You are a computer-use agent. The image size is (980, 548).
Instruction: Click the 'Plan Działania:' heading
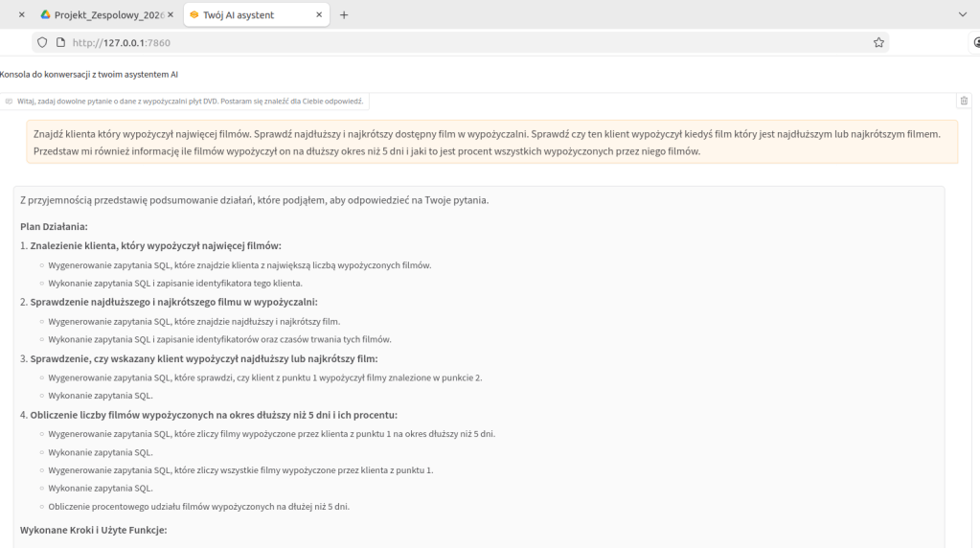click(54, 226)
